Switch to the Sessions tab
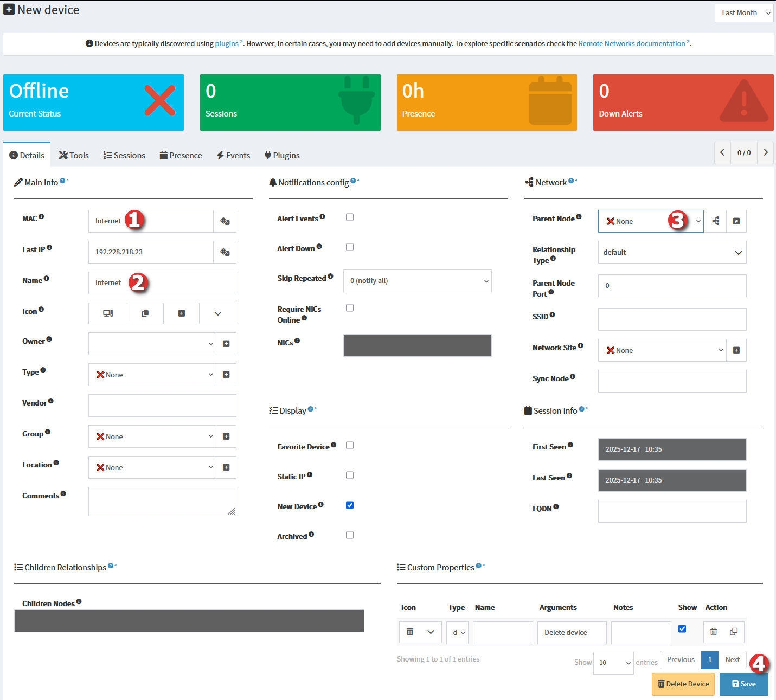 [x=124, y=156]
